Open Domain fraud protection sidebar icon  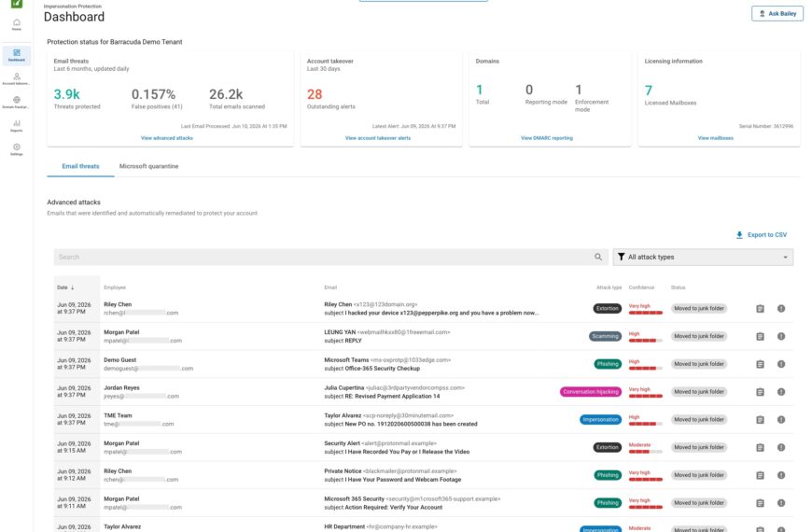17,102
